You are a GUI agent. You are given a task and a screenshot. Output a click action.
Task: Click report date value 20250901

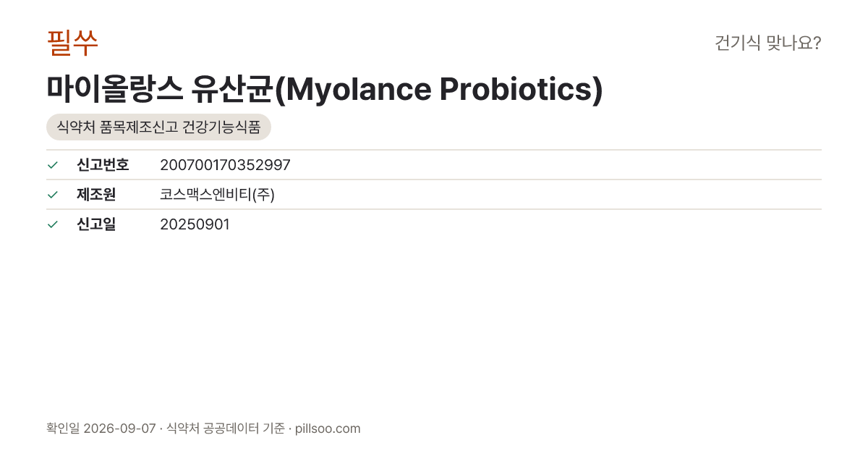tap(195, 224)
